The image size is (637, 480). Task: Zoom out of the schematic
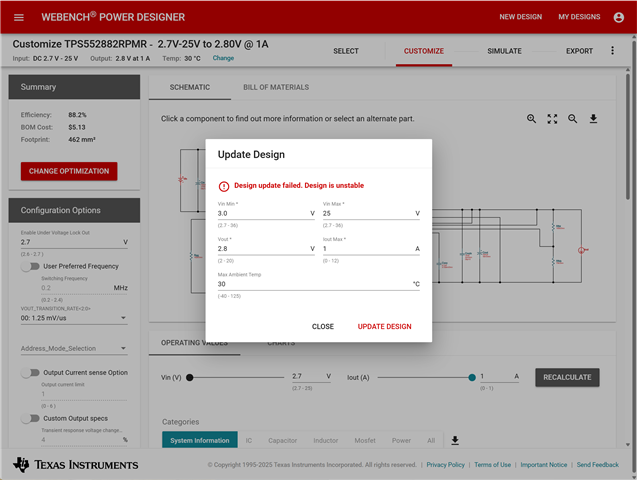[572, 119]
